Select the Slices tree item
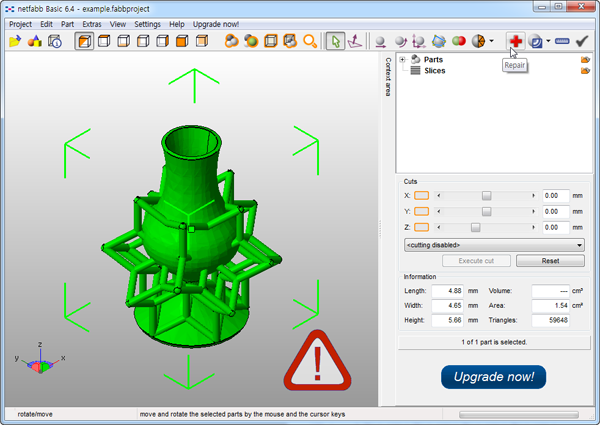600x425 pixels. [x=434, y=71]
